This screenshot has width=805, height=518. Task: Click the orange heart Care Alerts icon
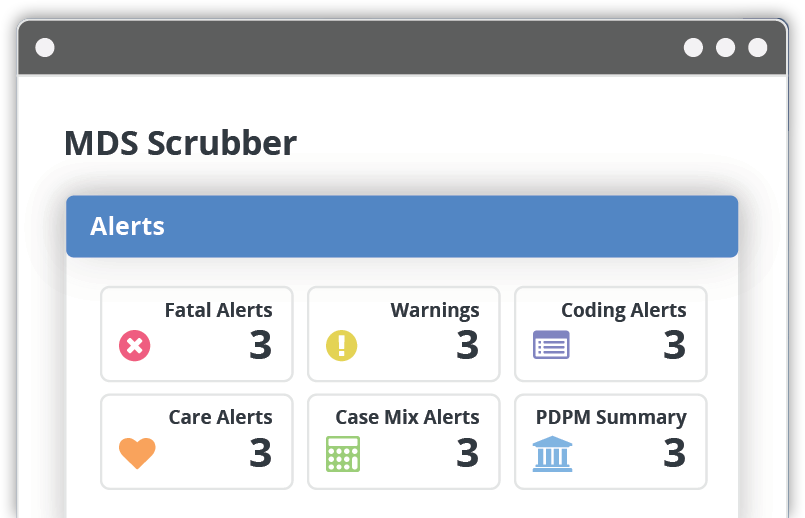click(x=137, y=453)
